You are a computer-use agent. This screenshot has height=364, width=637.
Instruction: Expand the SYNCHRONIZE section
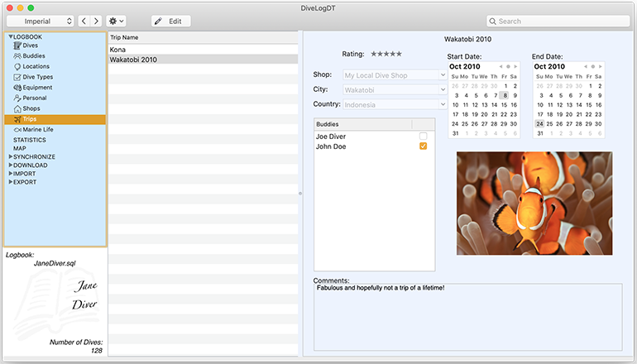click(x=11, y=156)
